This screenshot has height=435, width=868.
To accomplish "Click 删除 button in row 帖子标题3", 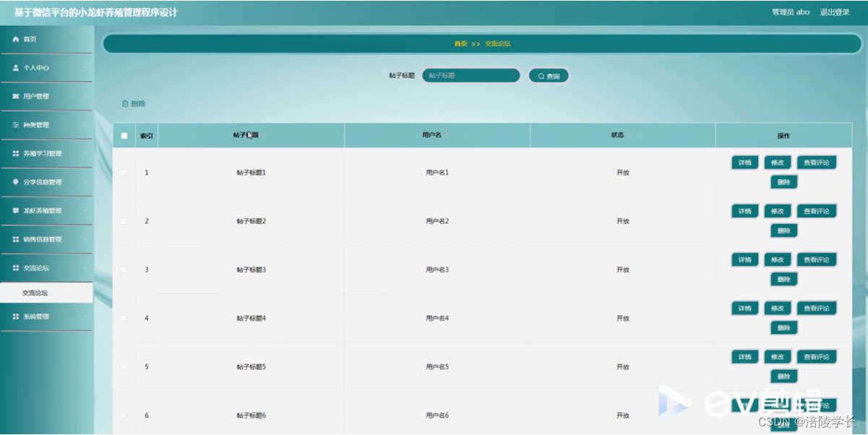I will pyautogui.click(x=784, y=279).
